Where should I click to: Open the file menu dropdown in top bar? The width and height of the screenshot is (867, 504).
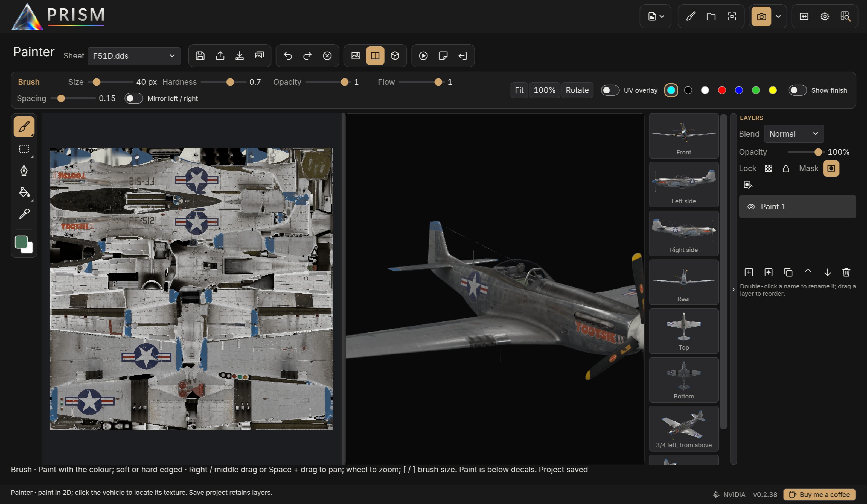[655, 16]
